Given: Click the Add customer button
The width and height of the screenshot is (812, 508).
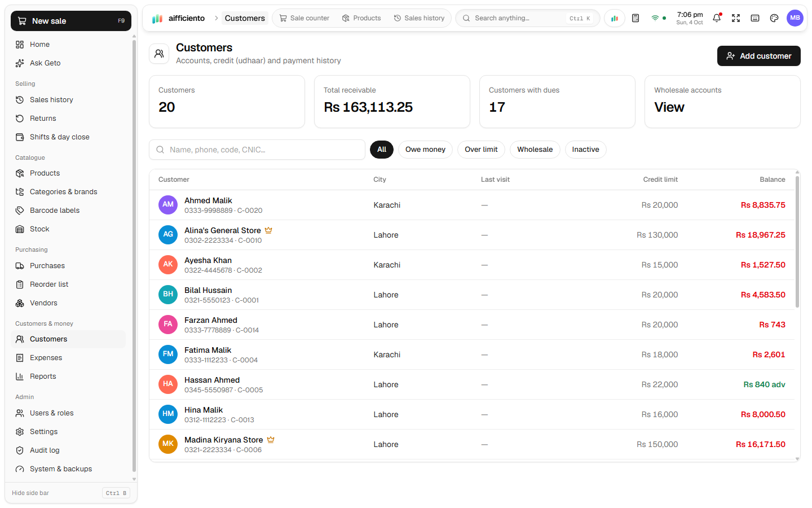Looking at the screenshot, I should click(759, 56).
